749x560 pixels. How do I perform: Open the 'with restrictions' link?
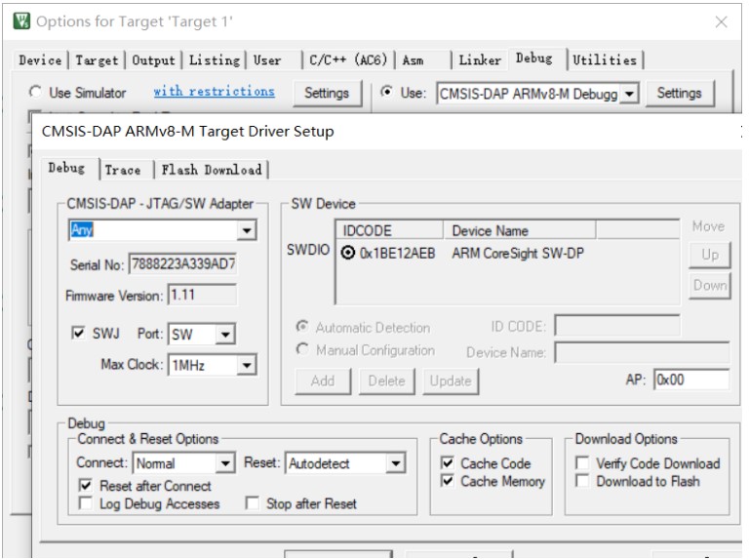coord(214,92)
